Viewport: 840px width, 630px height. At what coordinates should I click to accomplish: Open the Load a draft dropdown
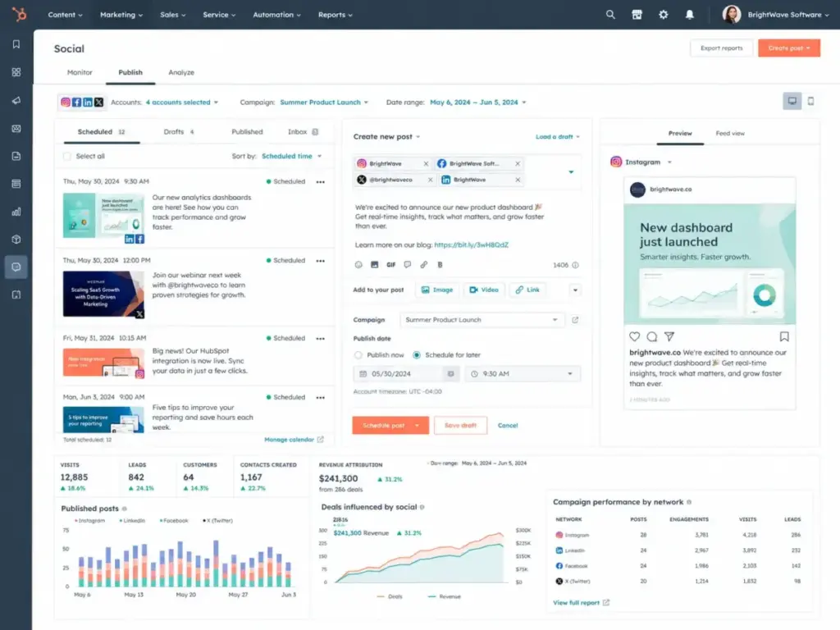click(558, 137)
